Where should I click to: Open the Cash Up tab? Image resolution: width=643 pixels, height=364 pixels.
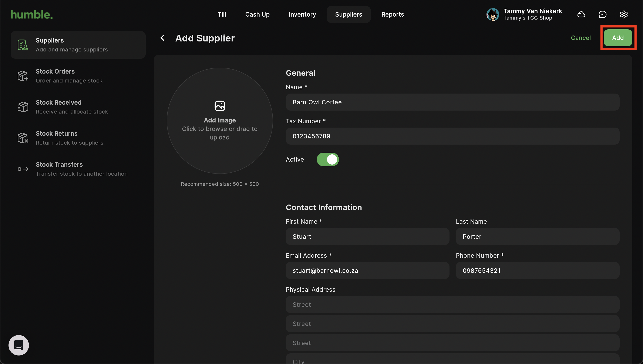coord(257,14)
